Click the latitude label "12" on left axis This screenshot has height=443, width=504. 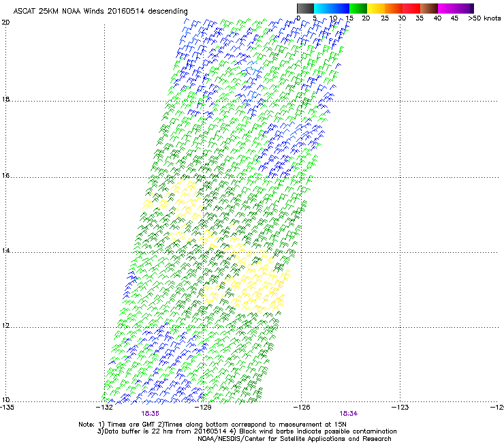coord(5,326)
